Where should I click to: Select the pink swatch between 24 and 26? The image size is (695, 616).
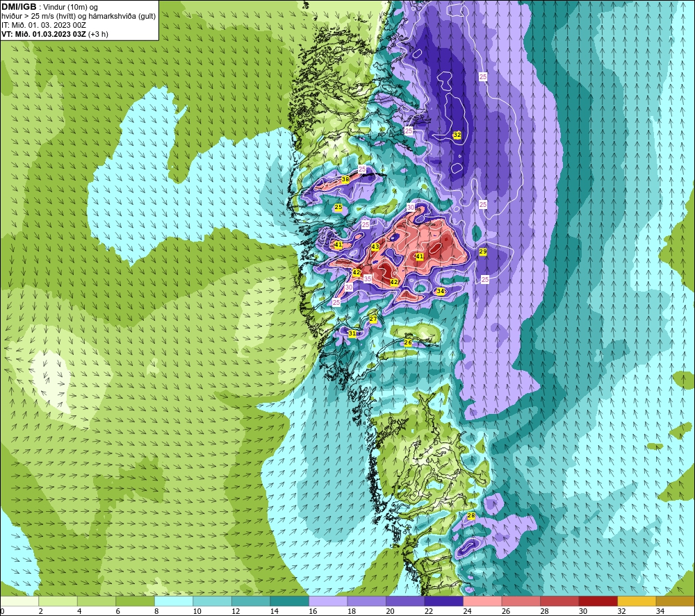pyautogui.click(x=482, y=601)
